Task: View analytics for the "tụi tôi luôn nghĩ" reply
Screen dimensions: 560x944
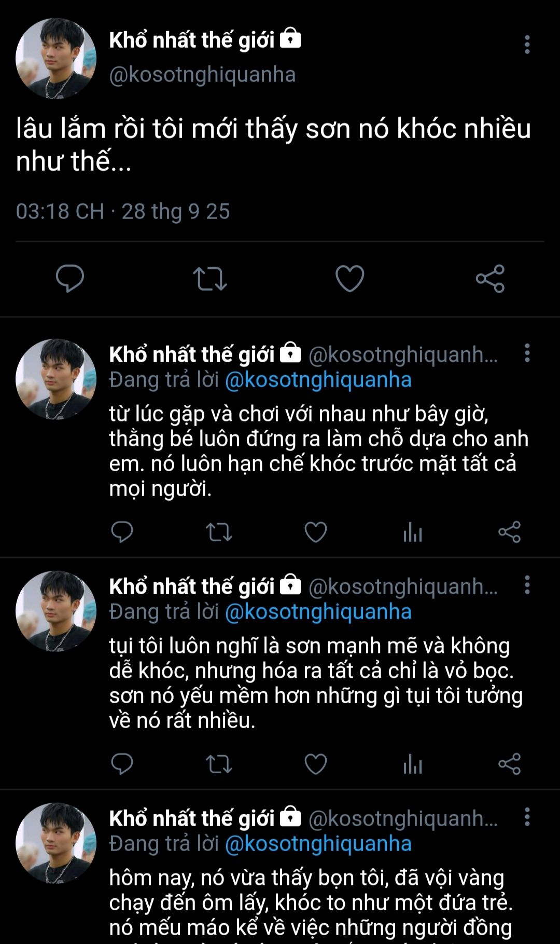Action: pyautogui.click(x=413, y=764)
